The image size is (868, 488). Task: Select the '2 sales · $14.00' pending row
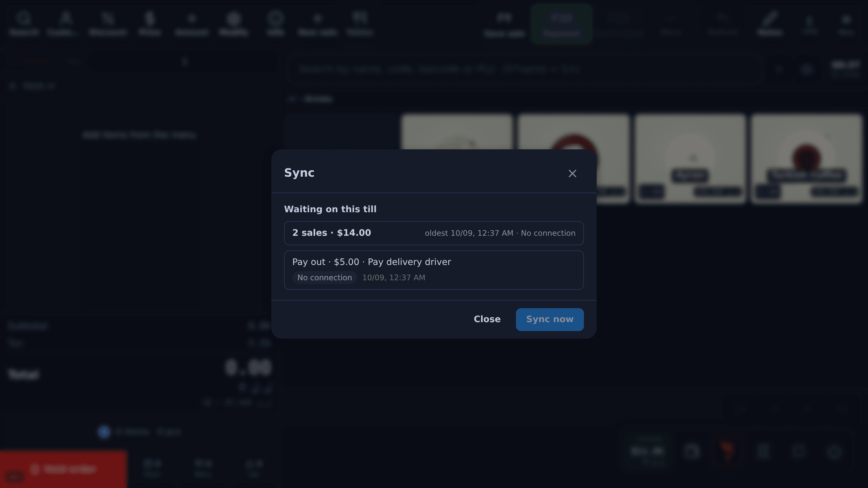(434, 233)
